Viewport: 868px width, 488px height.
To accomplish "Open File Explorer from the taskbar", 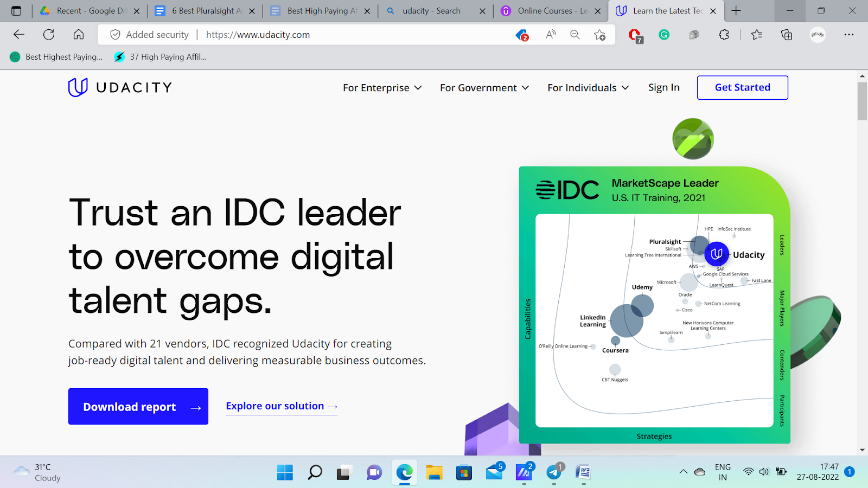I will pyautogui.click(x=434, y=472).
